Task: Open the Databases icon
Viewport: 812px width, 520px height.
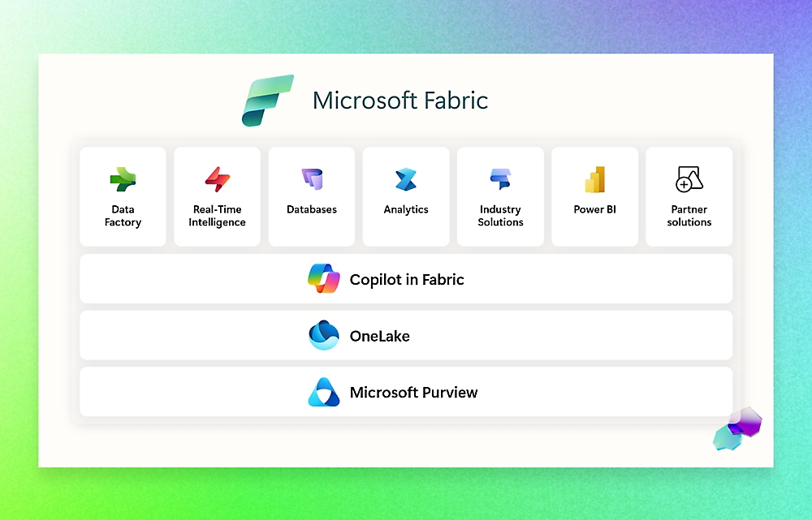Action: [312, 178]
